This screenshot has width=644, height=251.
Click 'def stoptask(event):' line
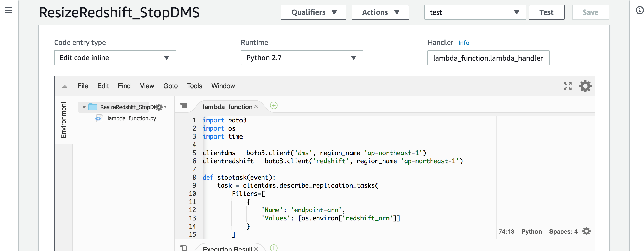pos(239,177)
